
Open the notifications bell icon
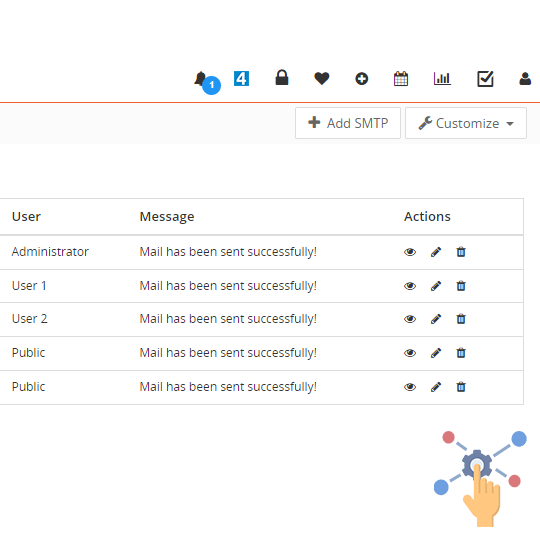[201, 79]
